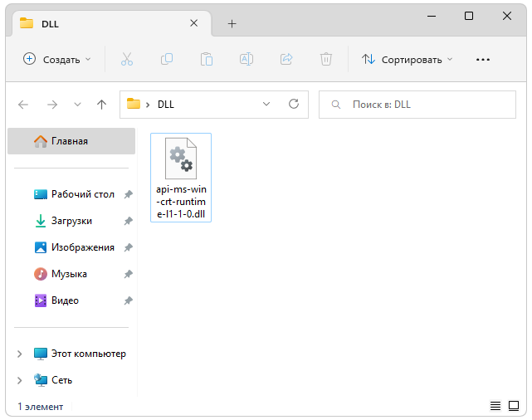This screenshot has height=420, width=532.
Task: Go back with the left arrow
Action: tap(23, 105)
